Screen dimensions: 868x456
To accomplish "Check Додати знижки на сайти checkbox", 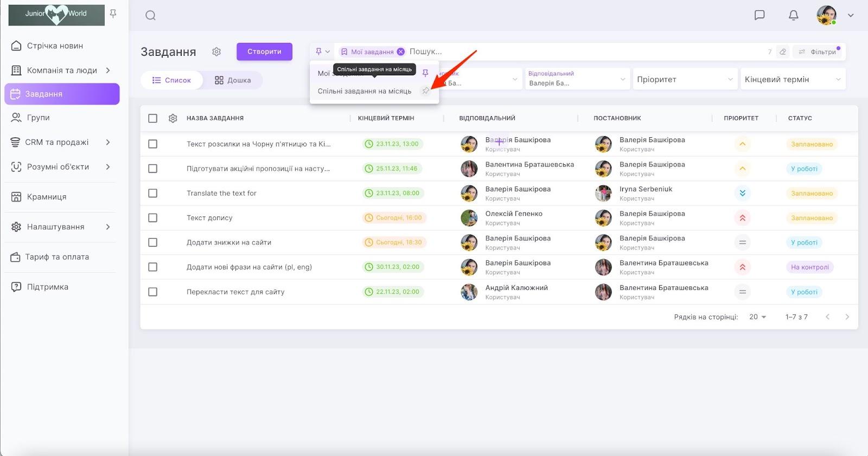I will click(153, 242).
